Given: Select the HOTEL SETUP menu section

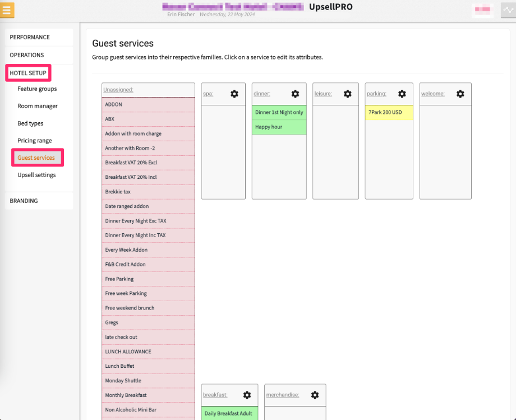Looking at the screenshot, I should coord(28,73).
